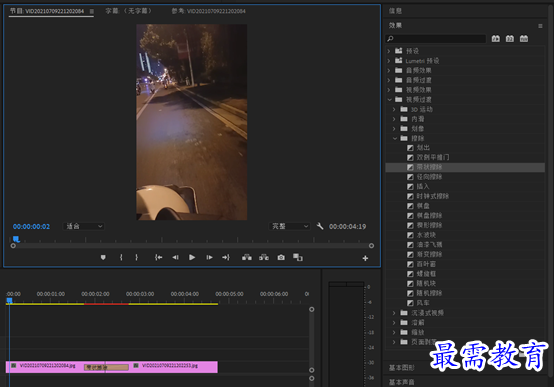Toggle the YUV effects filter icon
Screen dimensions: 554x387
pos(524,39)
